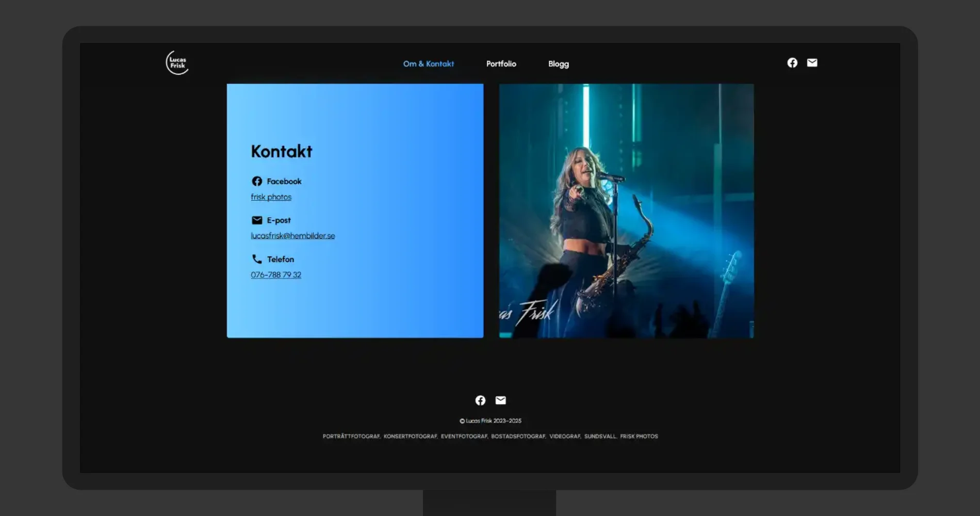Viewport: 980px width, 516px height.
Task: Click the lucasfrisk@hembilder.se email link
Action: tap(292, 236)
